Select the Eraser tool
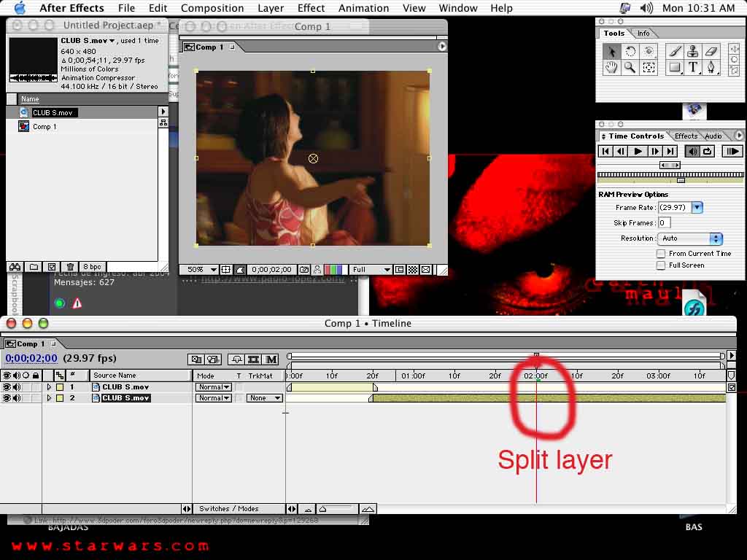 pos(711,52)
